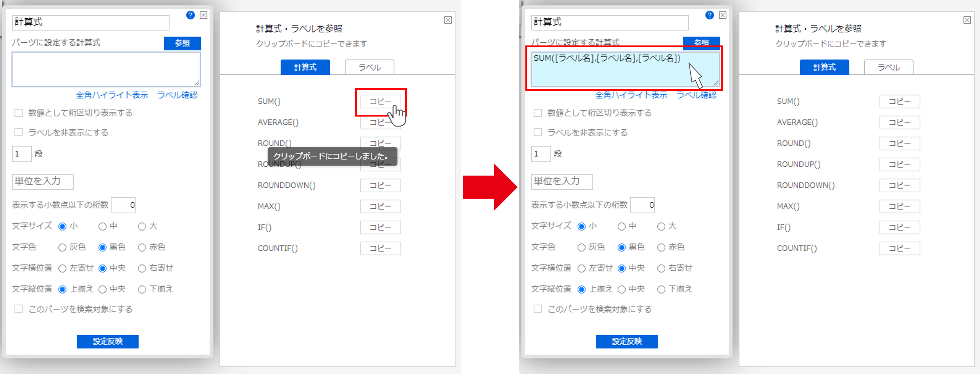Copy ROUNDDOWN() in right reference panel

[900, 185]
